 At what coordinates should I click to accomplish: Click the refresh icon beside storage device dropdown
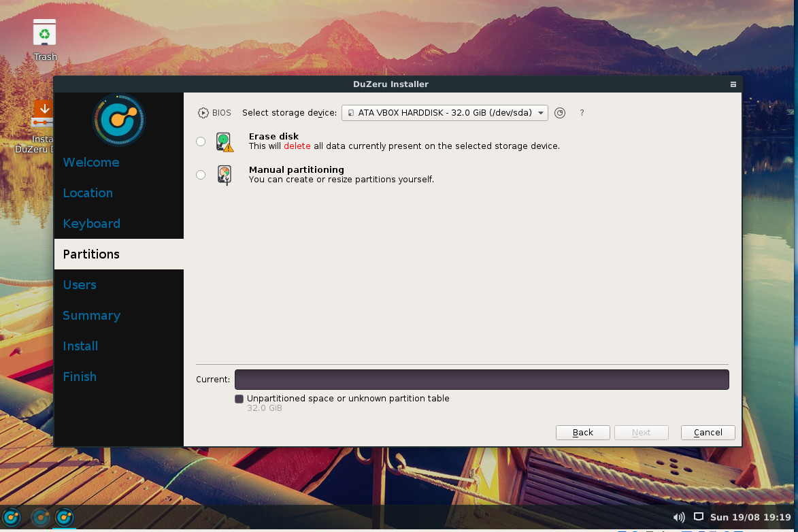[x=560, y=113]
